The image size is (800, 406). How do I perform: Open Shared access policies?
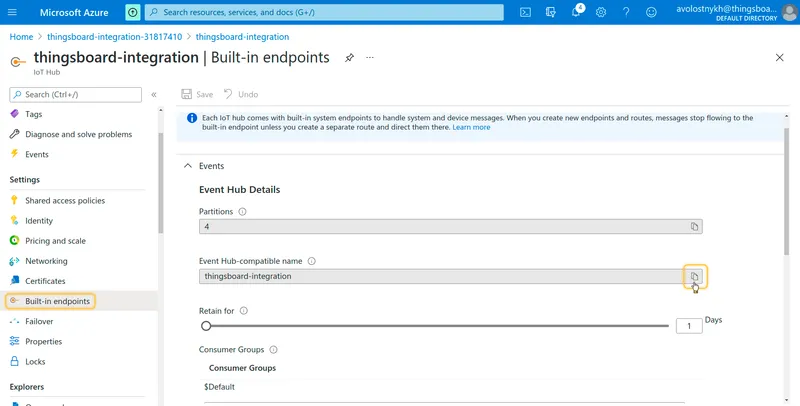(65, 201)
